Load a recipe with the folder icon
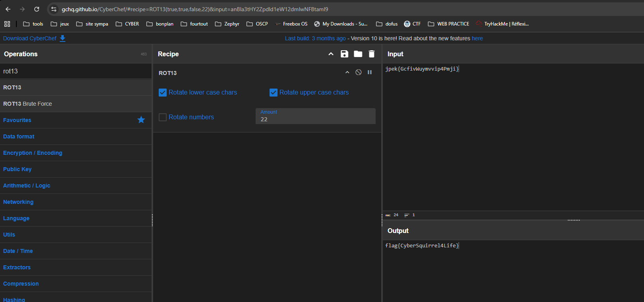This screenshot has width=644, height=302. (358, 54)
